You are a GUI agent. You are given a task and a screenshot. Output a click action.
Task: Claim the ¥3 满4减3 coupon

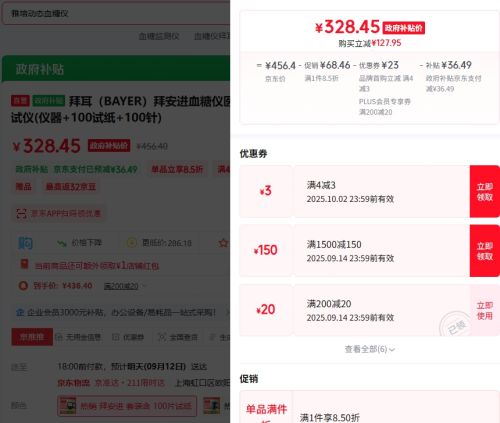(x=485, y=192)
